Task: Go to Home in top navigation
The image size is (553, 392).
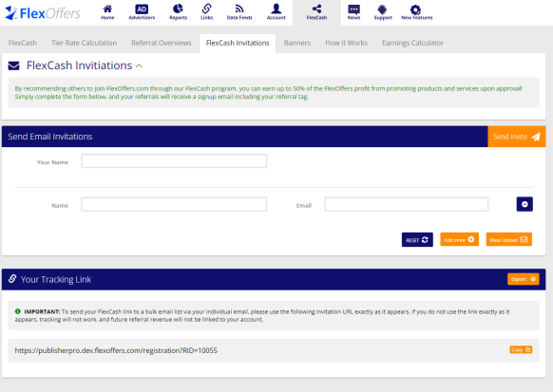Action: coord(107,12)
